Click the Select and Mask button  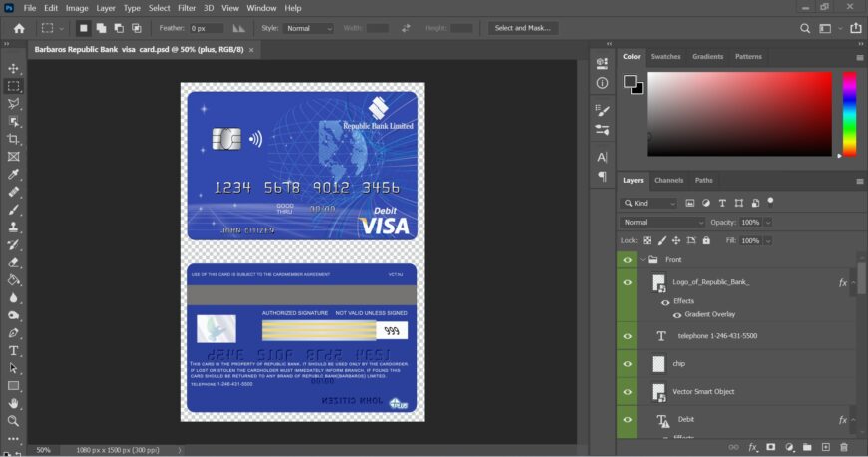[x=522, y=28]
